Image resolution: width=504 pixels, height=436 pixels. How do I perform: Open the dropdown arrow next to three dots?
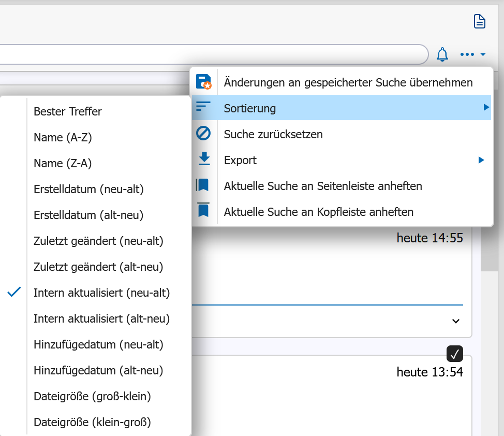point(483,54)
